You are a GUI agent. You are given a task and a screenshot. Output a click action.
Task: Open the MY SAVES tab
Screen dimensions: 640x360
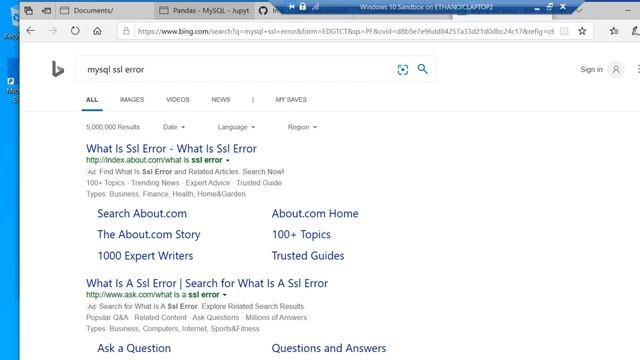click(291, 100)
